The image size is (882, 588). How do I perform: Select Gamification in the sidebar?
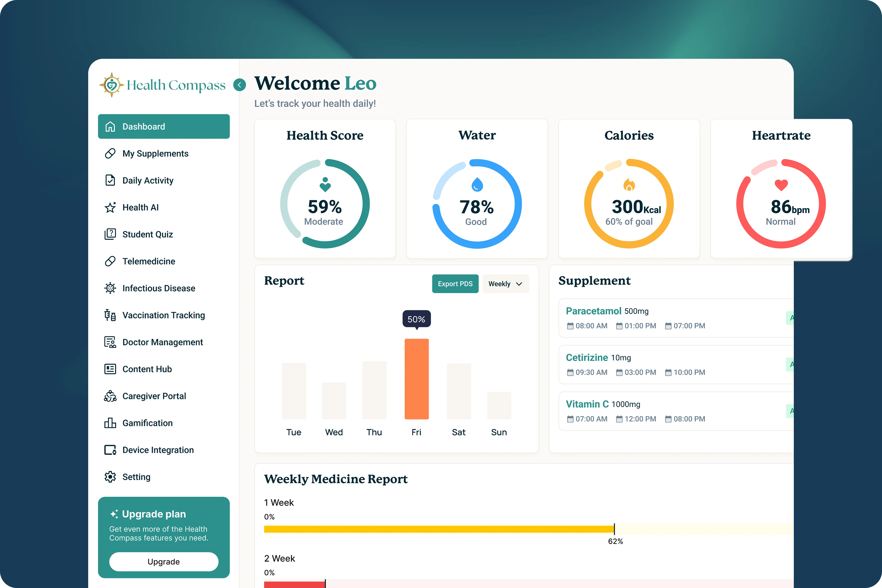(x=164, y=423)
